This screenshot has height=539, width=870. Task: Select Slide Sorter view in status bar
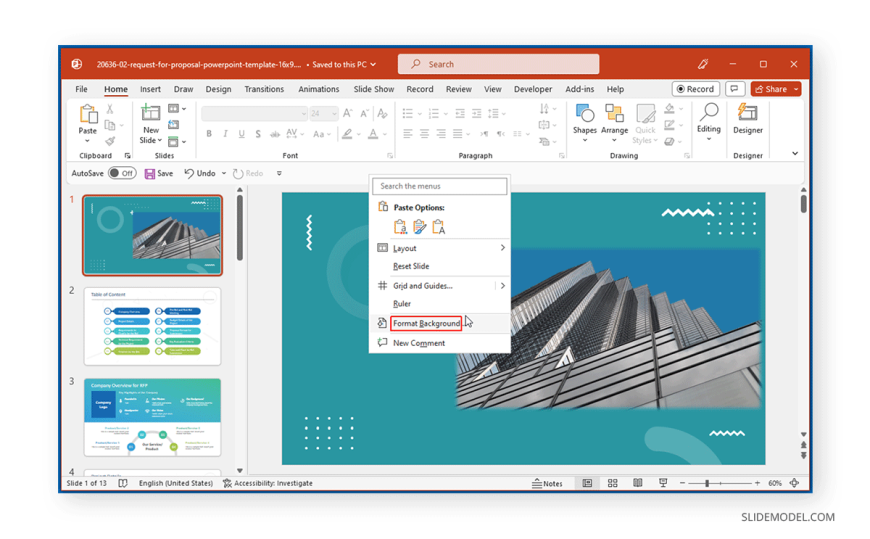click(x=612, y=483)
